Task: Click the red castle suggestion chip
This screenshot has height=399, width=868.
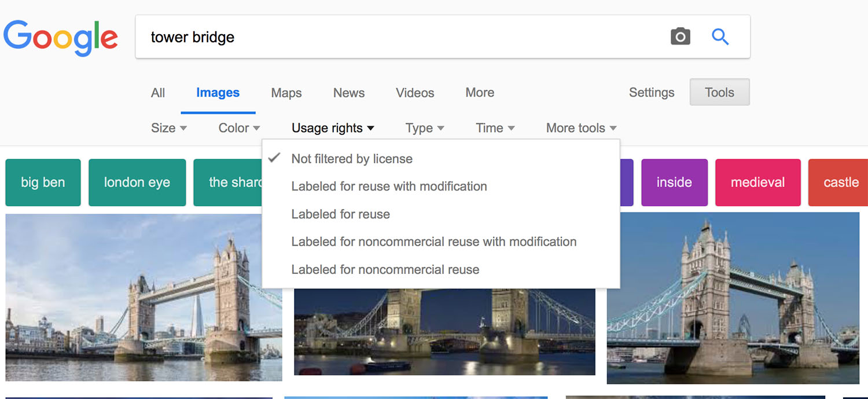Action: click(838, 182)
